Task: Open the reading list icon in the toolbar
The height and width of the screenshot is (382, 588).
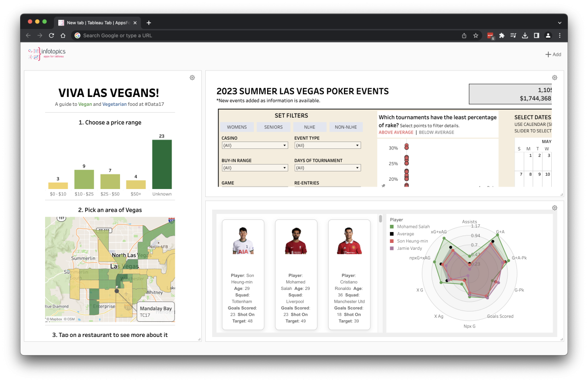Action: (513, 35)
